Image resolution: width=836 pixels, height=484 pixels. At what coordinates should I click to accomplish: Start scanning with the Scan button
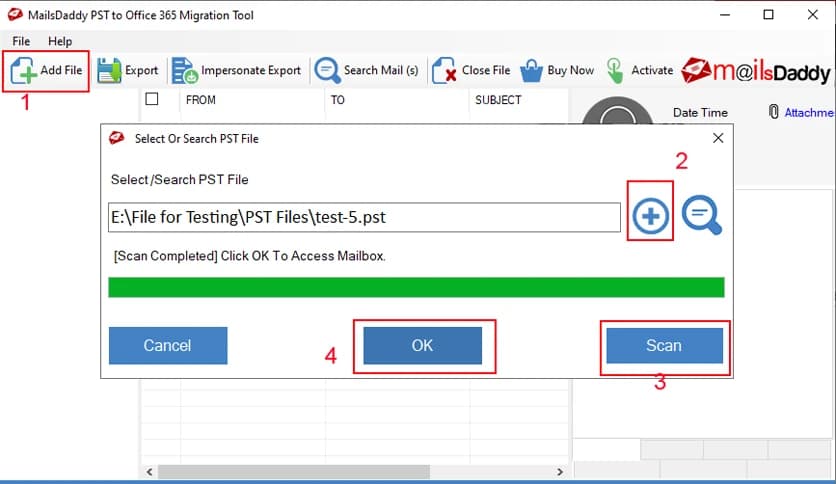tap(664, 345)
